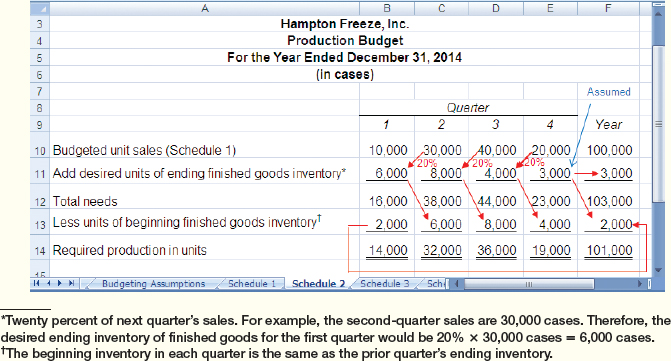Image resolution: width=671 pixels, height=361 pixels.
Task: Click quarter 2 required production 32,000
Action: (442, 250)
